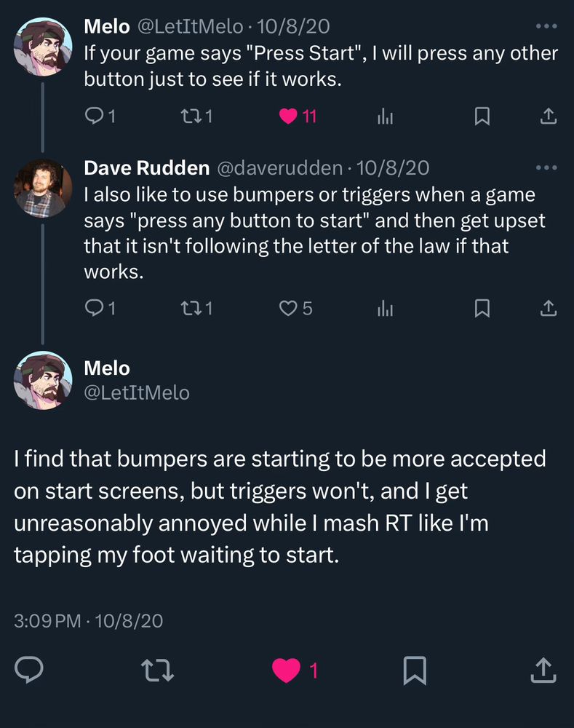Bookmark Melo's "Press Start" tweet
Viewport: 574px width, 728px height.
pyautogui.click(x=481, y=116)
